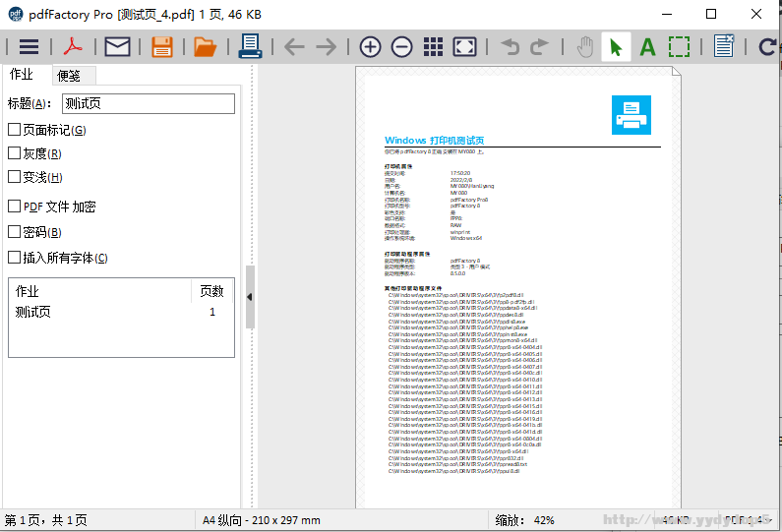
Task: Toggle 变浅 lighten checkbox
Action: (15, 176)
